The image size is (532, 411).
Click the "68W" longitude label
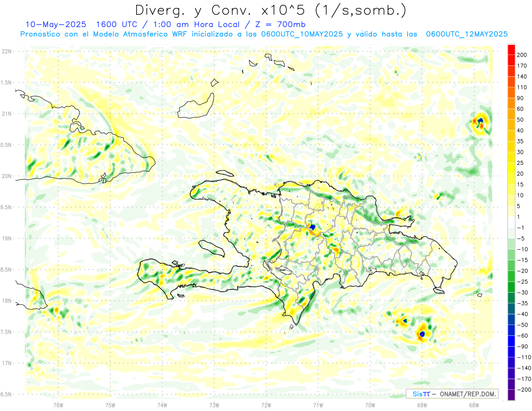pos(473,405)
